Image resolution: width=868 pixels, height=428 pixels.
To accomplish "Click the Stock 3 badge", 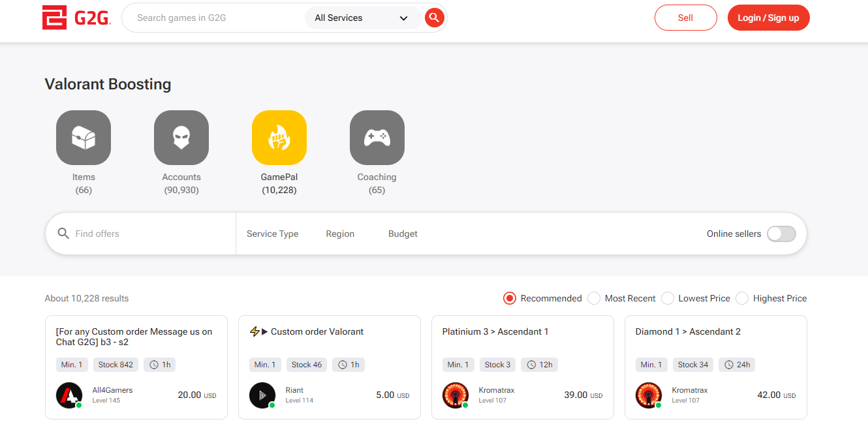I will (497, 365).
